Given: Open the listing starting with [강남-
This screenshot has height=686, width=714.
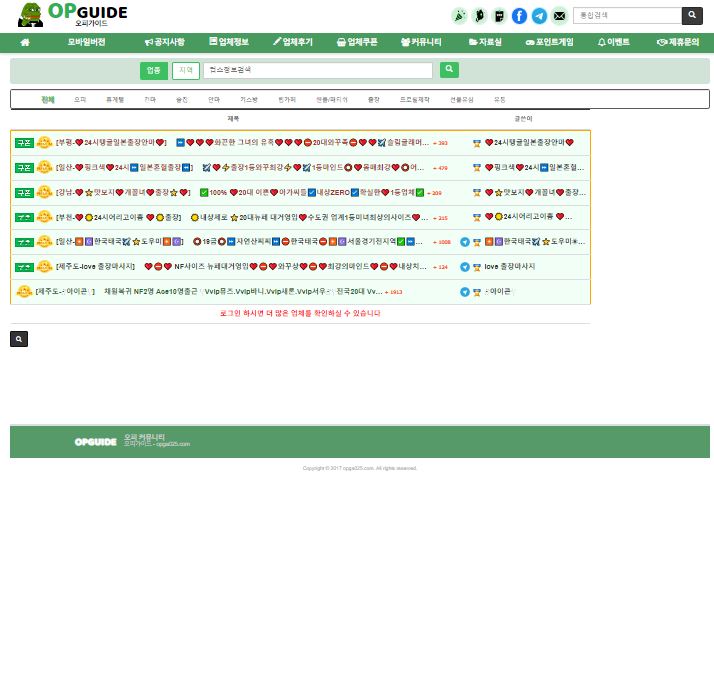Looking at the screenshot, I should (240, 193).
